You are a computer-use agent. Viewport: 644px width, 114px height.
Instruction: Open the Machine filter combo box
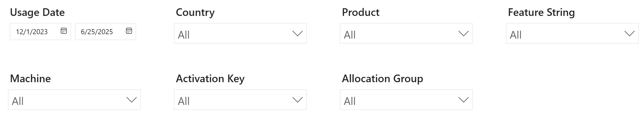[x=74, y=100]
